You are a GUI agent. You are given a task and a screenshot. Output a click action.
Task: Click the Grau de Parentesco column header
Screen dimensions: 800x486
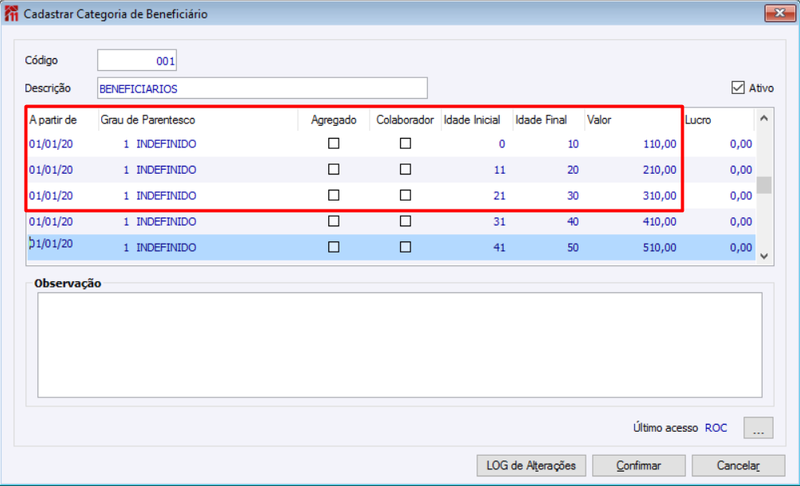(x=198, y=120)
